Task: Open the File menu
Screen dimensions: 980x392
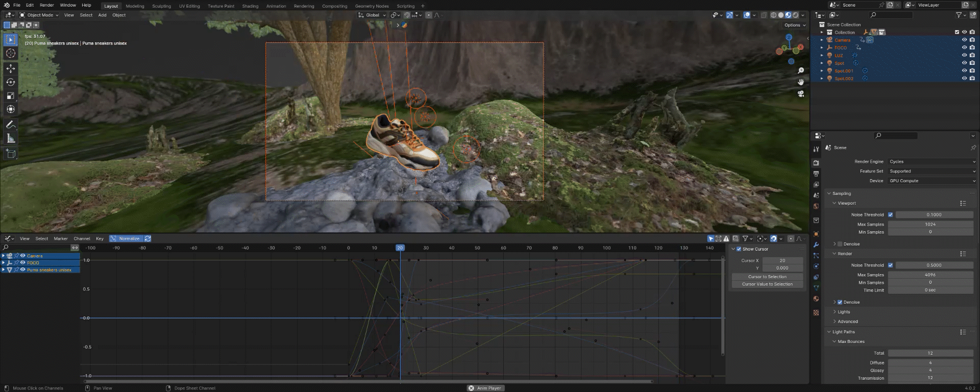Action: pos(17,5)
